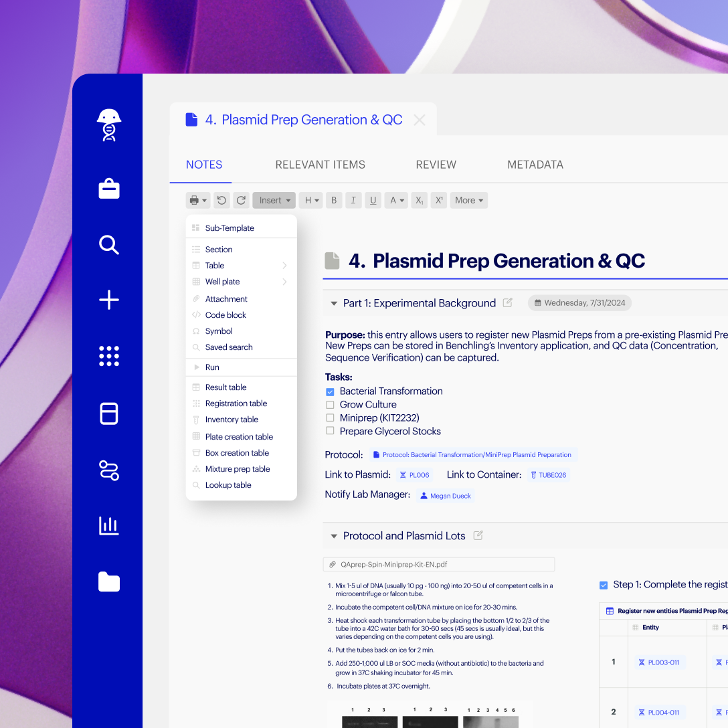Toggle bold formatting with the B button
The image size is (728, 728).
pos(334,200)
